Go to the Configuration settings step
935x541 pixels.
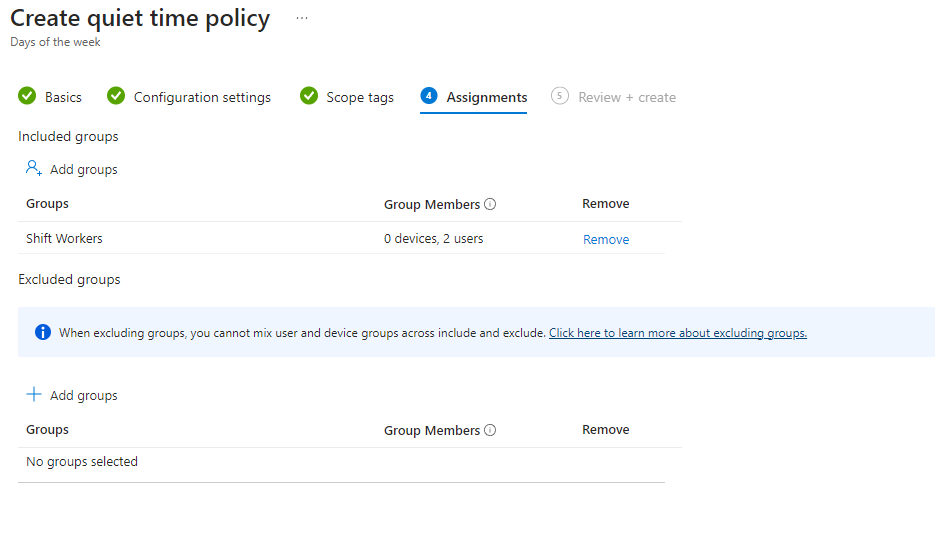[202, 97]
